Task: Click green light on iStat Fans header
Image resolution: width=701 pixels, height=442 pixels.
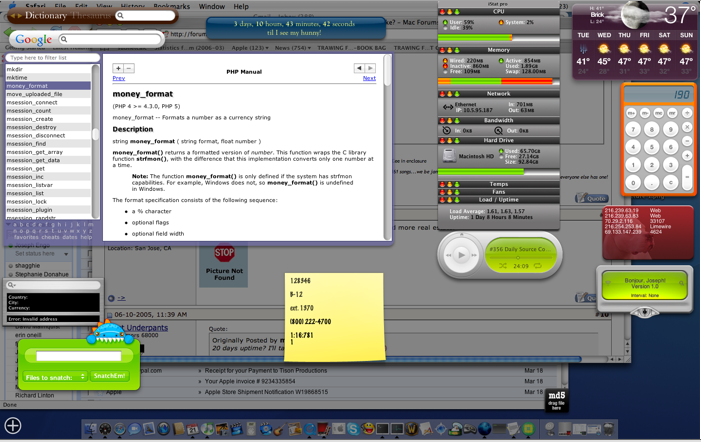Action: pyautogui.click(x=457, y=192)
